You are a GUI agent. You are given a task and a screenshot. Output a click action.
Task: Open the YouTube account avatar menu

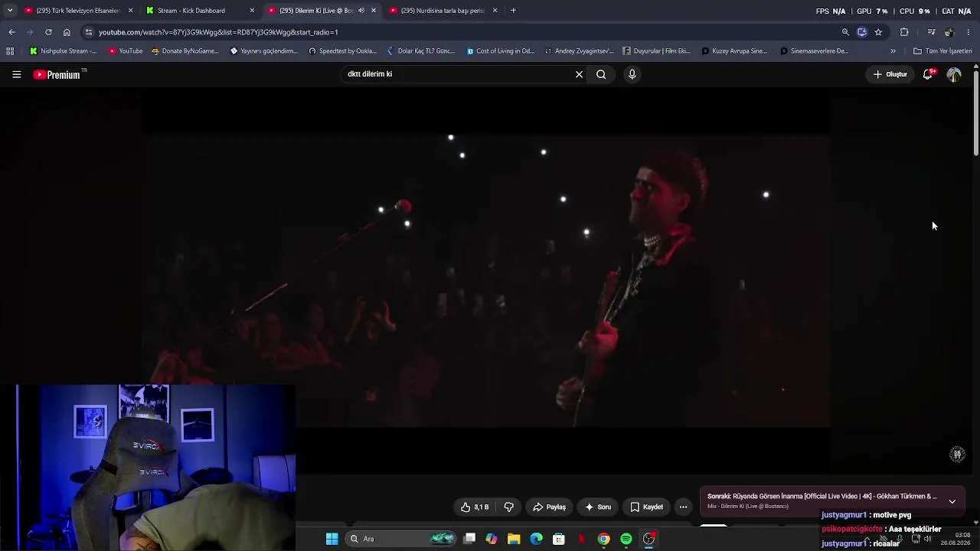click(x=954, y=74)
